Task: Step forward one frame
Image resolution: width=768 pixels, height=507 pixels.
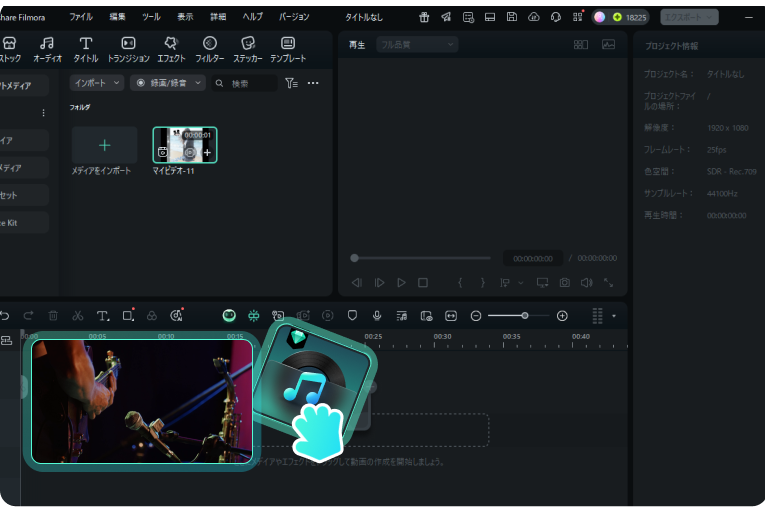Action: coord(379,283)
